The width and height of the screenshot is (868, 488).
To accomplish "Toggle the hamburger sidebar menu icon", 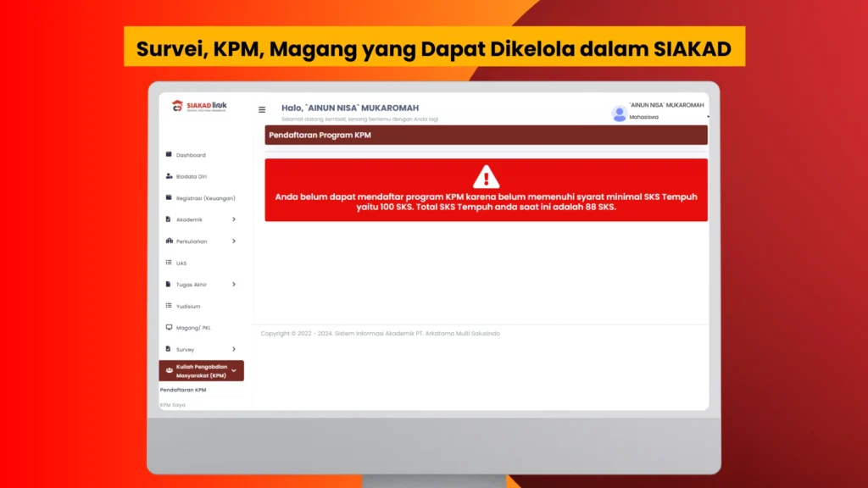I will [262, 109].
